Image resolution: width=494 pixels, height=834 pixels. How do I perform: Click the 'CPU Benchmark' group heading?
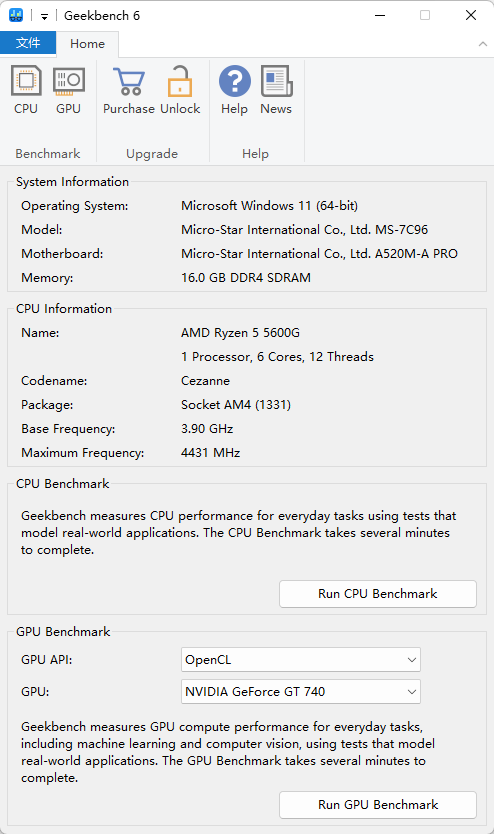pos(63,483)
